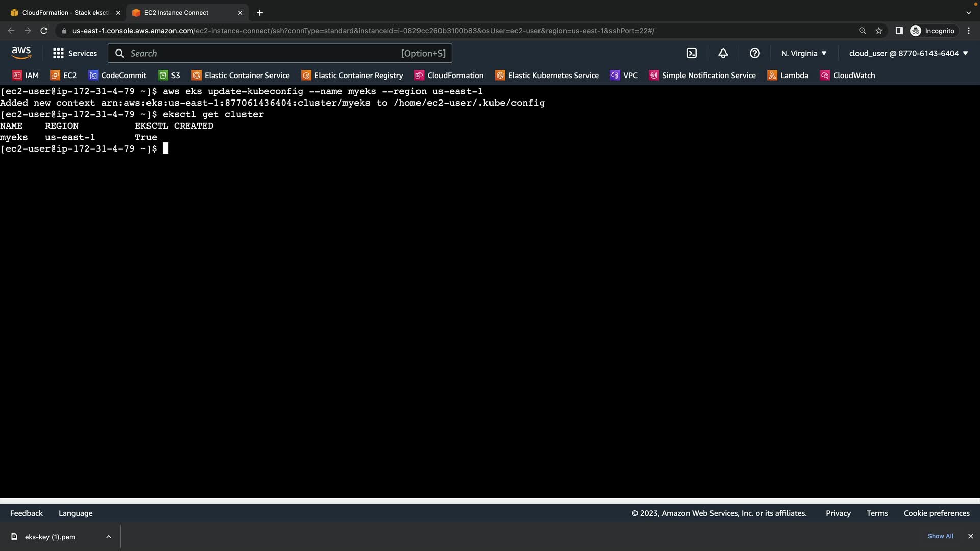Viewport: 980px width, 551px height.
Task: Open the Lambda shortcut in favorites bar
Action: (788, 76)
